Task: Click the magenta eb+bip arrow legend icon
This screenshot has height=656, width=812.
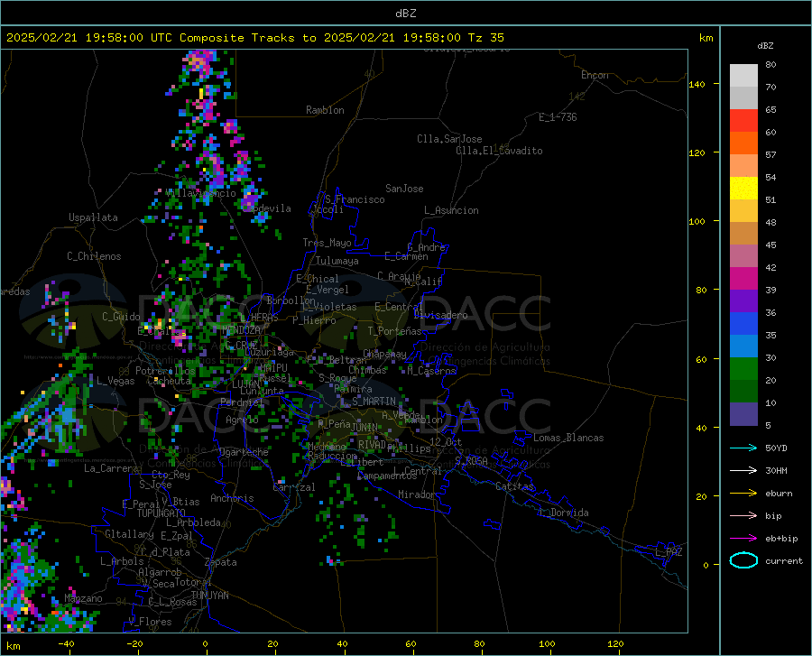Action: [x=743, y=539]
